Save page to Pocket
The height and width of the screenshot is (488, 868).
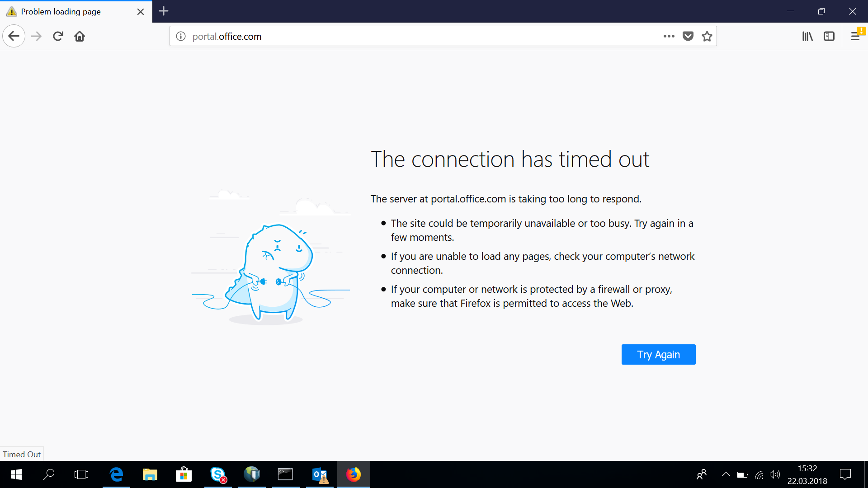[688, 36]
